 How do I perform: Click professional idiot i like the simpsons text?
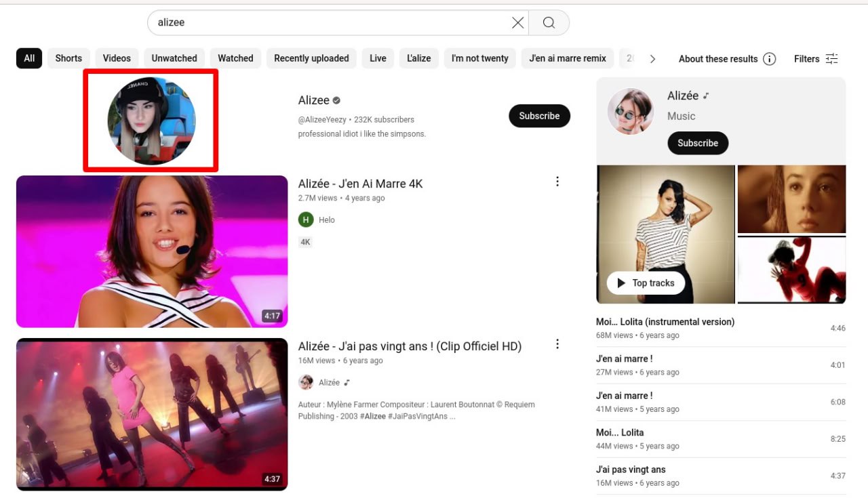[362, 134]
